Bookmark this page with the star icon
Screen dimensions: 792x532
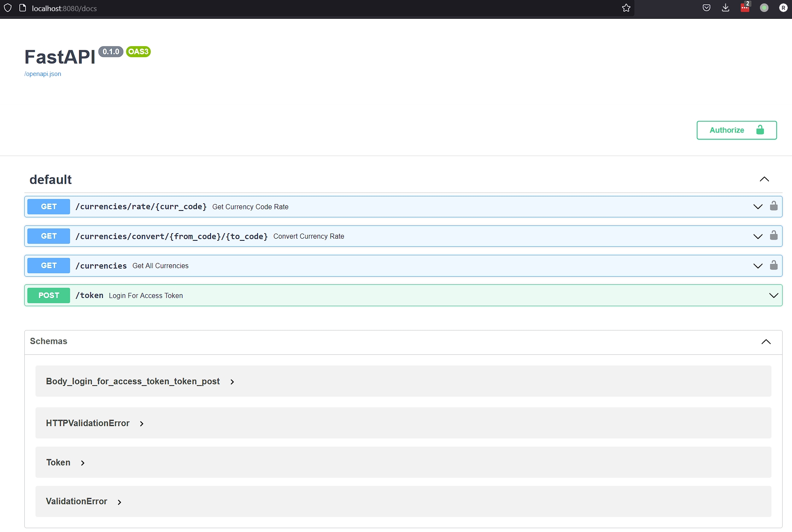click(626, 8)
